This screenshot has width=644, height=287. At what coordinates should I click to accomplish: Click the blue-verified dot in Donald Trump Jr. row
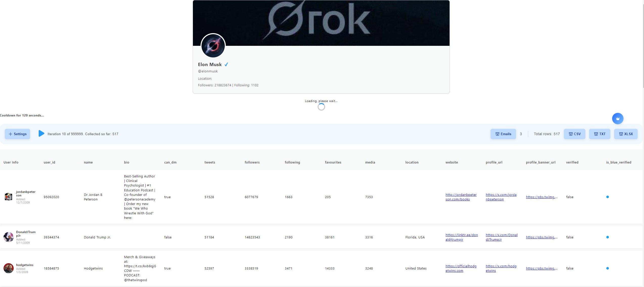[x=607, y=237]
